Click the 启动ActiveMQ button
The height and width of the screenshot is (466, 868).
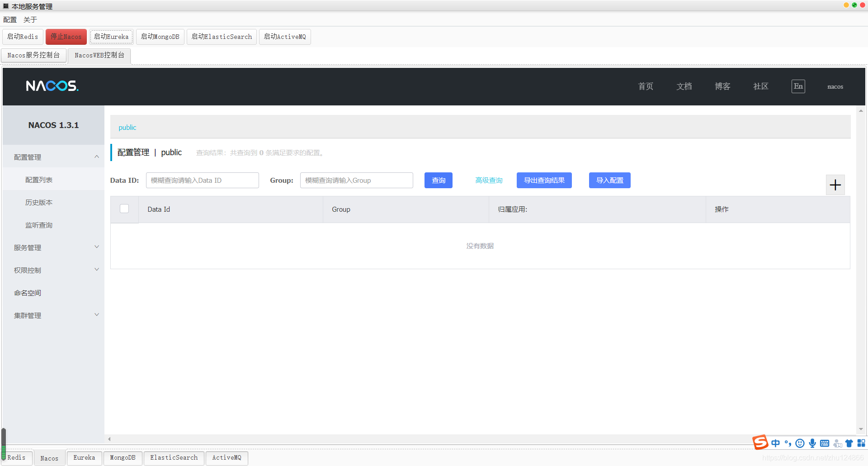click(x=285, y=37)
